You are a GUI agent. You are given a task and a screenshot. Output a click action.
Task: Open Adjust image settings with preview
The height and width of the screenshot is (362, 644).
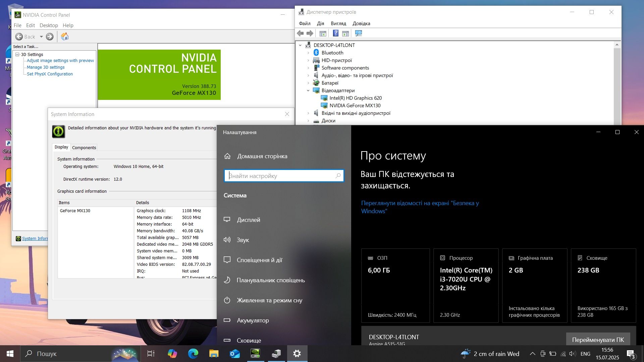[60, 61]
